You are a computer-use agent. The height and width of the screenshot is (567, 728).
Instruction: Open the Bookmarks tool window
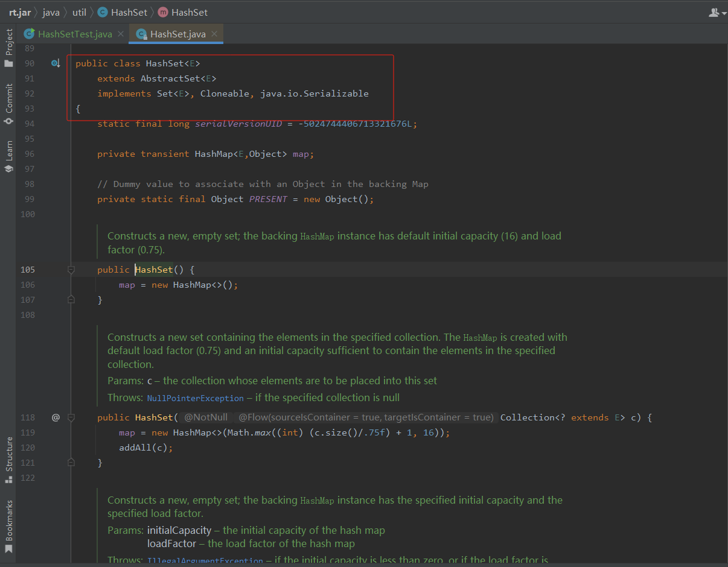click(x=8, y=526)
